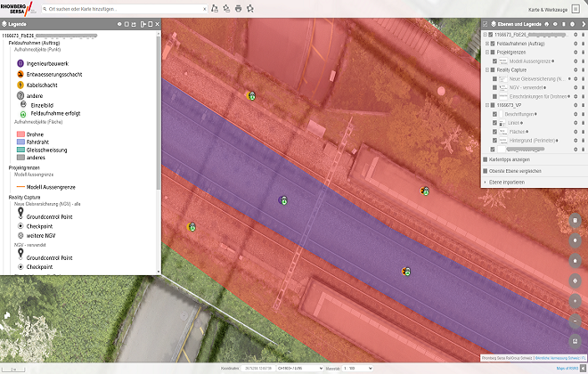This screenshot has height=374, width=588.
Task: Click the green map marker on the purple track
Action: point(284,199)
